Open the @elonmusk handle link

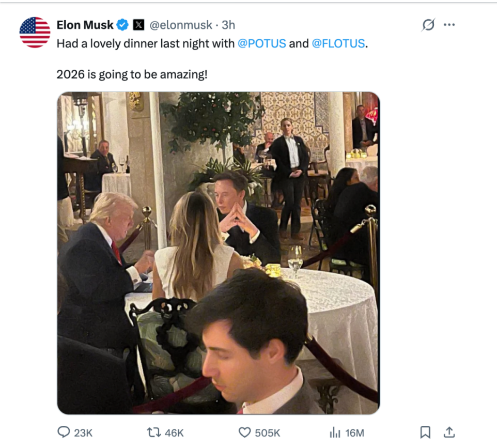[181, 25]
